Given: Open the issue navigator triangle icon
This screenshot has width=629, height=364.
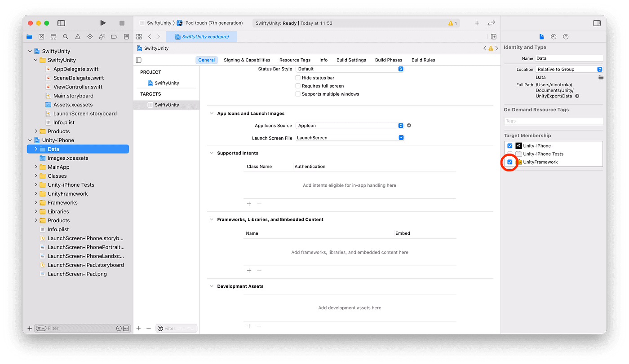Looking at the screenshot, I should [x=78, y=37].
